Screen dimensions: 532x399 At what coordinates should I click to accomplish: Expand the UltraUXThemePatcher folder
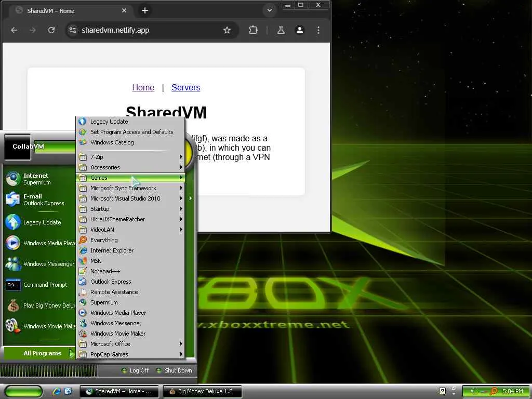point(130,219)
